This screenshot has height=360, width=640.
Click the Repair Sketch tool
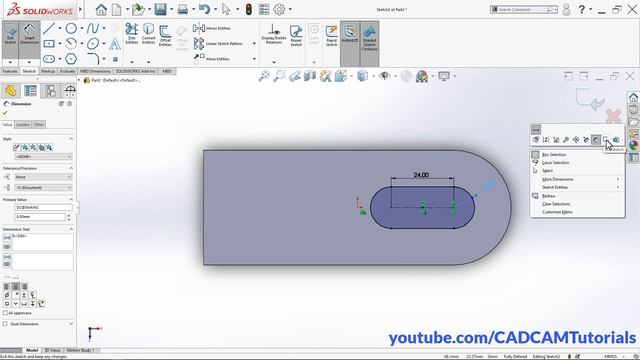coord(296,36)
